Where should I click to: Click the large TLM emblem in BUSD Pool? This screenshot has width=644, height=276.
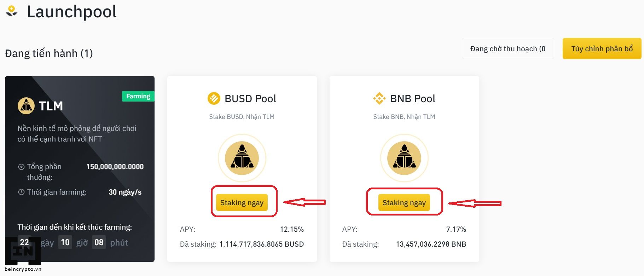point(242,158)
